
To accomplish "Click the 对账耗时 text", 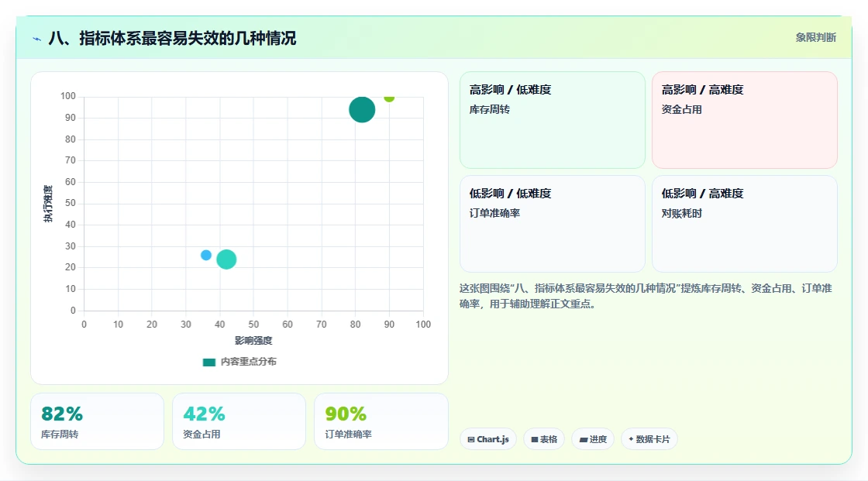I will click(x=681, y=213).
